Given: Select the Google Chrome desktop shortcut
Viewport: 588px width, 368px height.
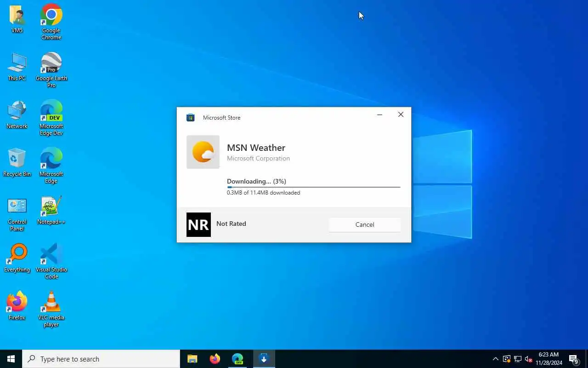Looking at the screenshot, I should 51,22.
